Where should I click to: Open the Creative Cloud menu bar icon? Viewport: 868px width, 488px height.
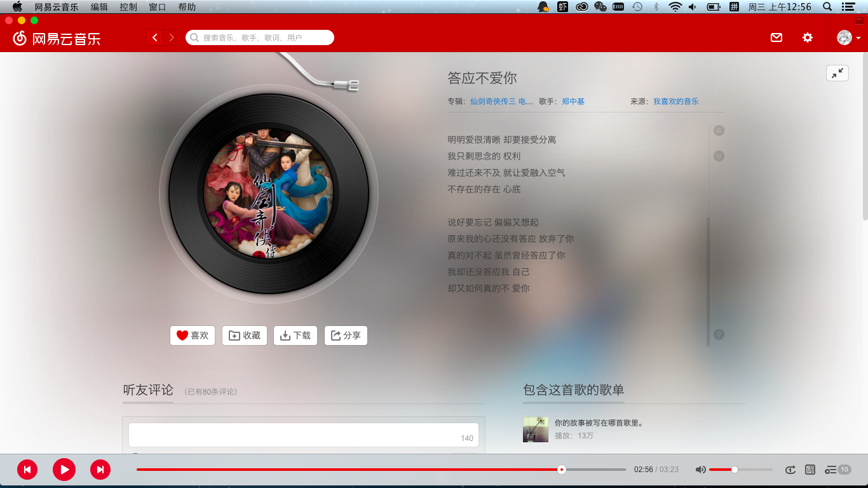pyautogui.click(x=581, y=7)
